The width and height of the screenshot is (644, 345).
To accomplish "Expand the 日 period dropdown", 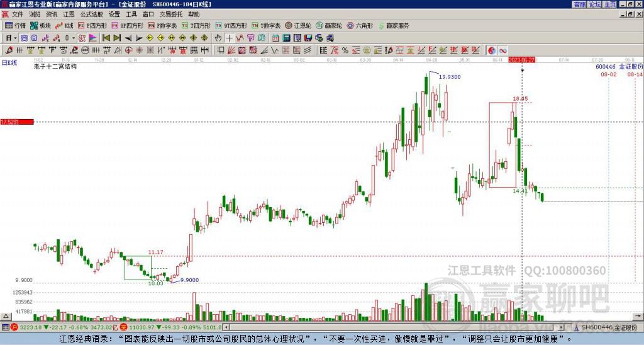I will [x=15, y=38].
